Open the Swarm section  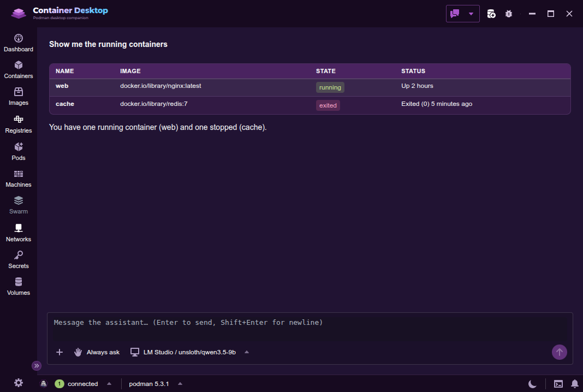[x=18, y=205]
